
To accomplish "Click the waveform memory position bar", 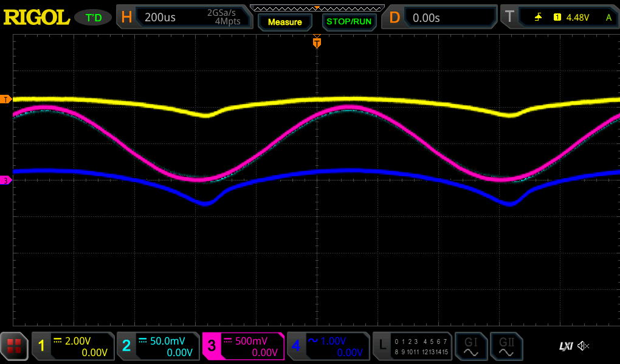I will tap(317, 8).
